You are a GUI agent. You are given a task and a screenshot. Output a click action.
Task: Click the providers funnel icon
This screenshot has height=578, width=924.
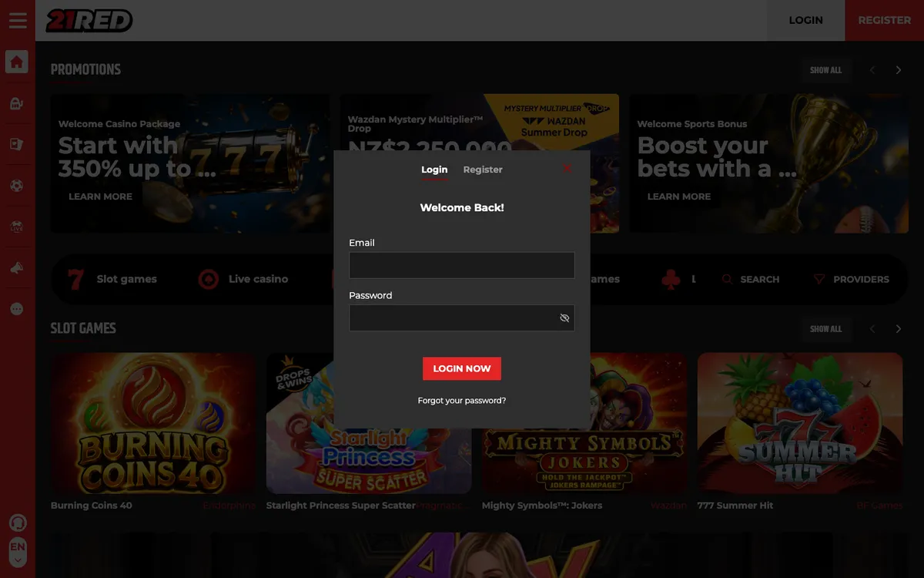point(819,279)
